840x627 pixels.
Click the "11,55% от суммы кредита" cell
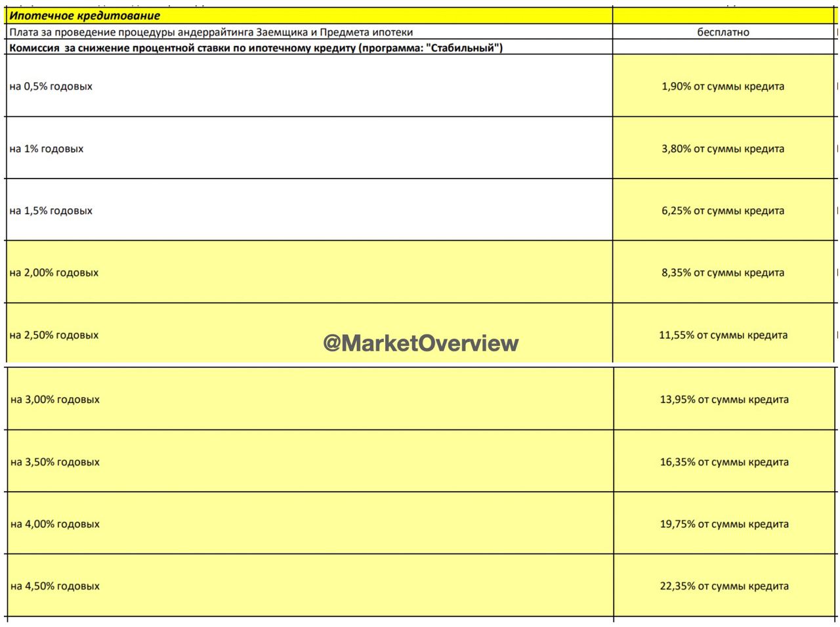click(723, 335)
